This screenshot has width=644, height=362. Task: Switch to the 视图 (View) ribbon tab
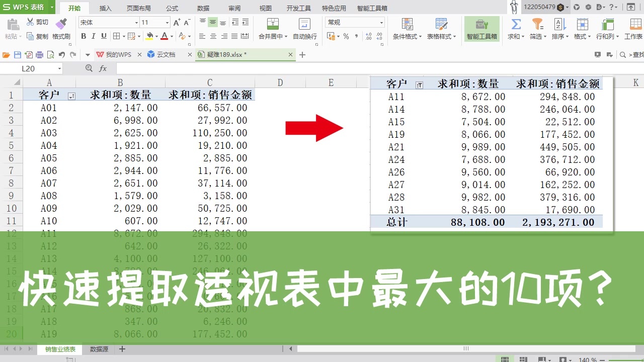tap(265, 8)
